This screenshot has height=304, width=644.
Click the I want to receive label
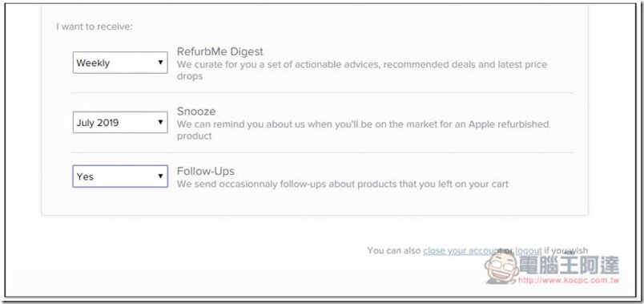pyautogui.click(x=95, y=27)
